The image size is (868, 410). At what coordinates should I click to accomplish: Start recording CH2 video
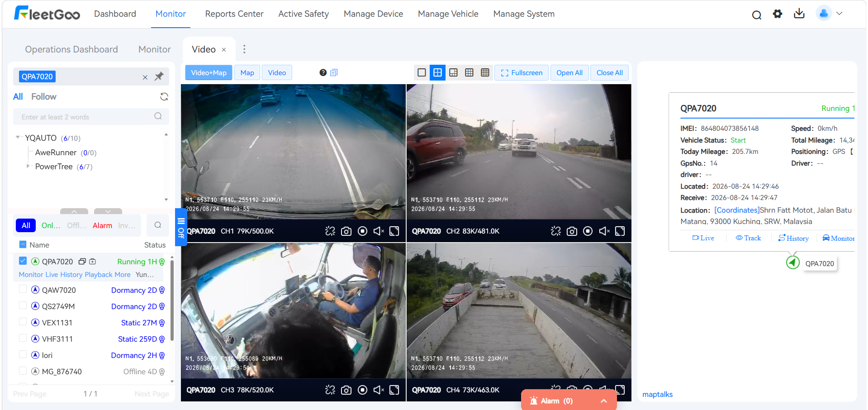(x=588, y=231)
